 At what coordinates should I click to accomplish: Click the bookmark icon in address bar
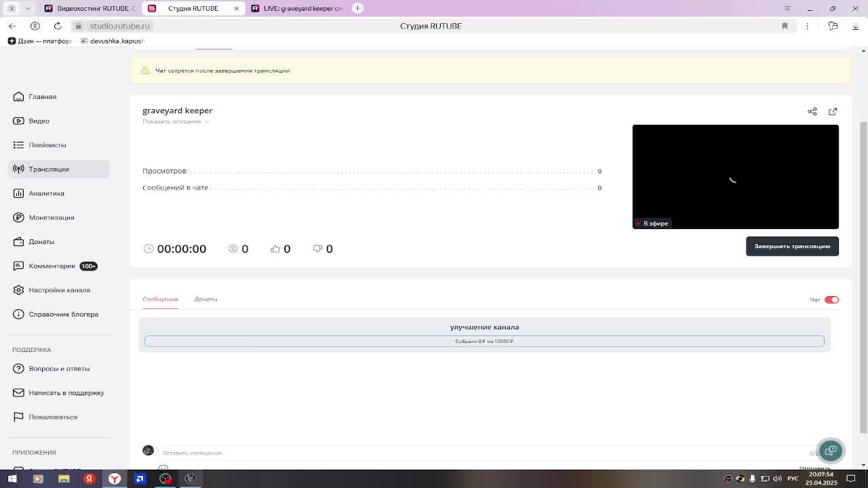pyautogui.click(x=785, y=26)
